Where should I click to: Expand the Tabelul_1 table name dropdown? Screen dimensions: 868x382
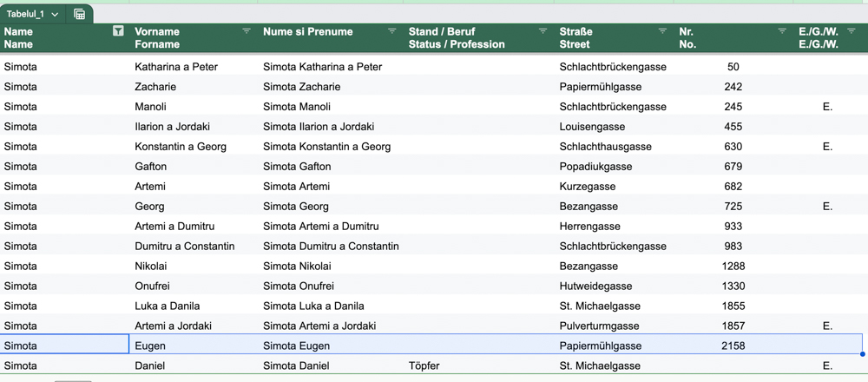55,15
